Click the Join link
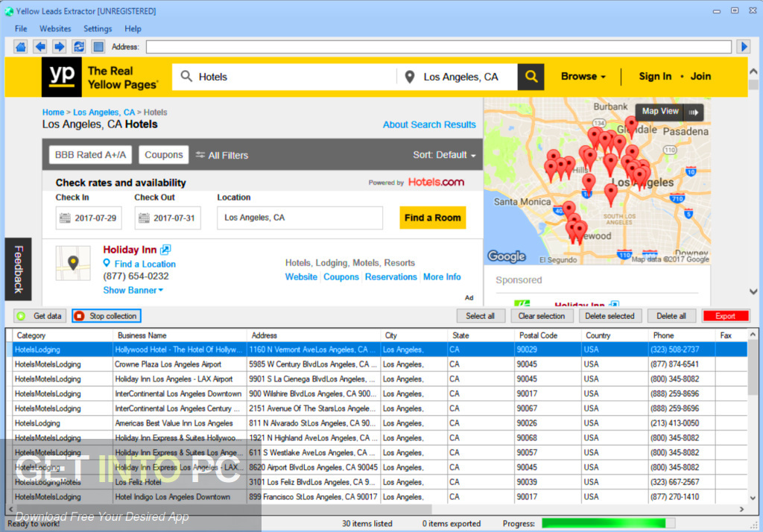 coord(700,77)
